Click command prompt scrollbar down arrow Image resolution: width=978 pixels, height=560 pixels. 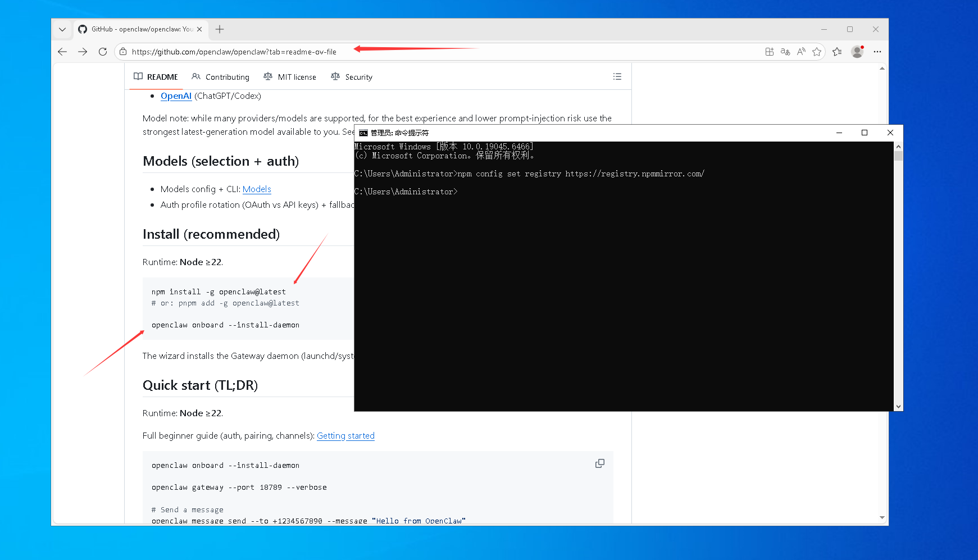click(898, 406)
